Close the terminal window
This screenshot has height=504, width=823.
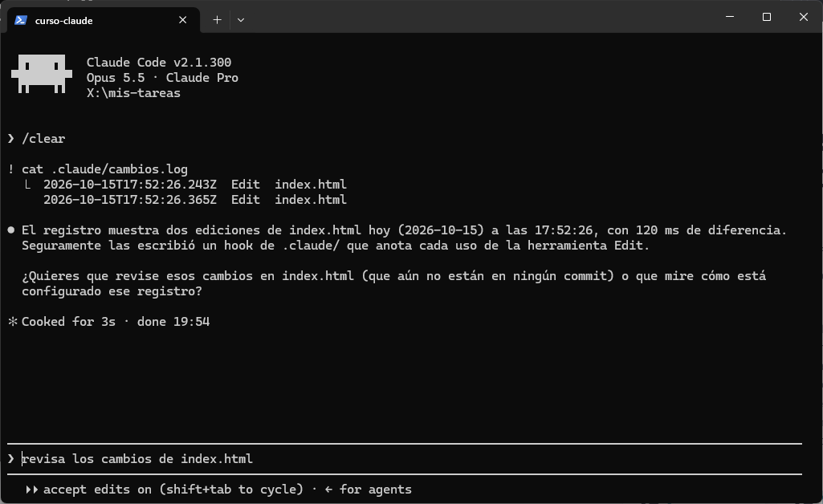point(803,17)
